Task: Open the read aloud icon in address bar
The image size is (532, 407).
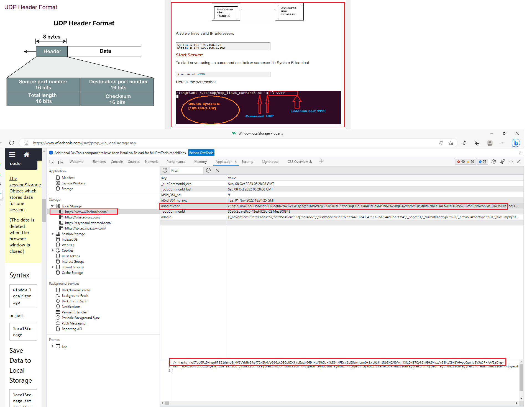Action: pyautogui.click(x=441, y=143)
